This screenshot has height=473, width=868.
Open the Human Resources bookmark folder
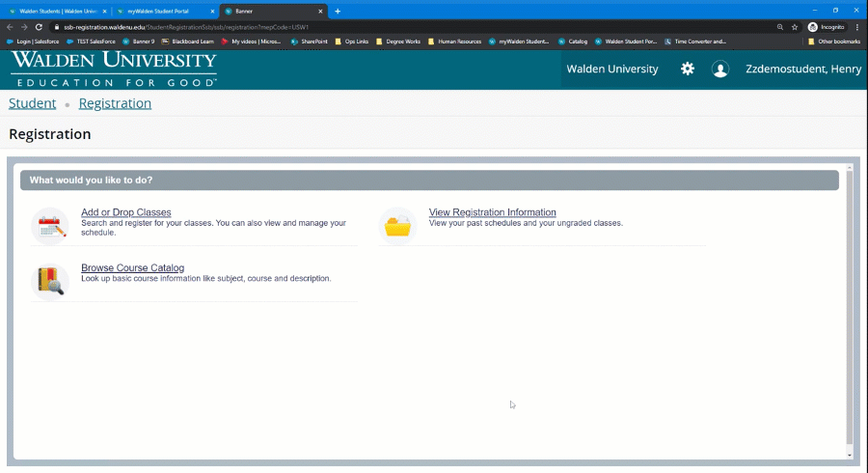[454, 42]
